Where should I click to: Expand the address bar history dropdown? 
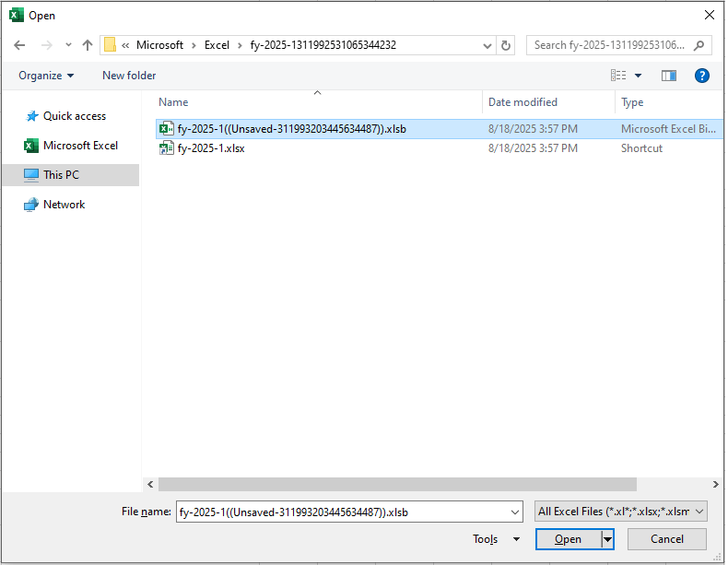tap(487, 45)
